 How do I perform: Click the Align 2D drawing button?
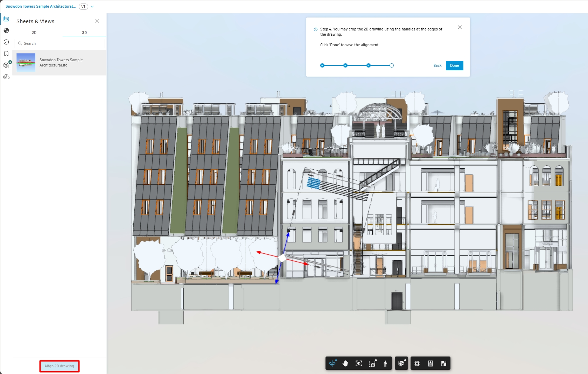[59, 366]
